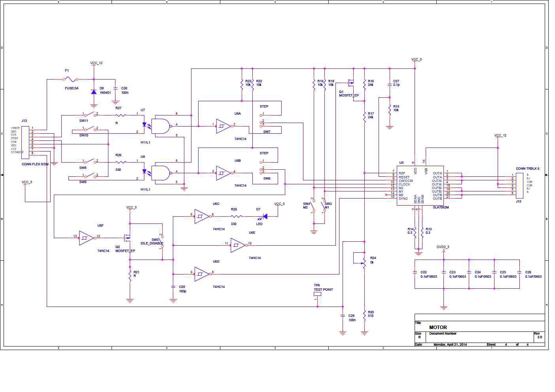555x392 pixels.
Task: Click the DISABLE pin label on J13
Action: click(17, 152)
